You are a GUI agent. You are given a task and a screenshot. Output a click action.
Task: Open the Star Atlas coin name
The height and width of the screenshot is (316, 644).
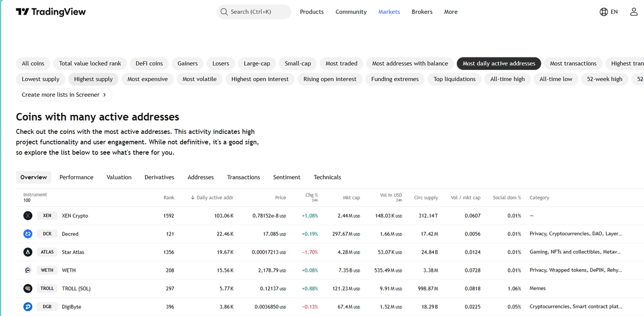[x=73, y=252]
